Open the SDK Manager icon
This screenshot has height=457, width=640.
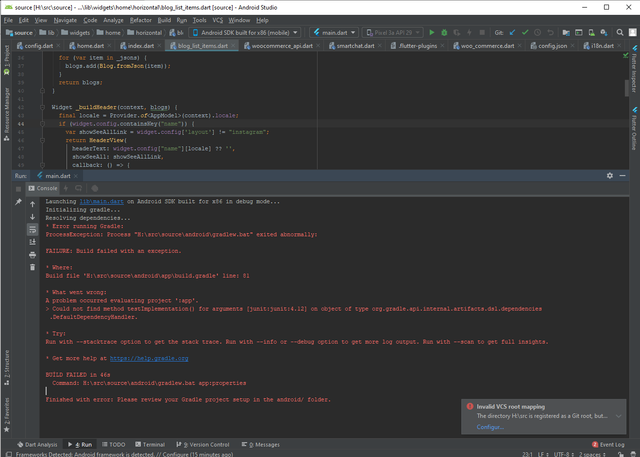pos(604,33)
